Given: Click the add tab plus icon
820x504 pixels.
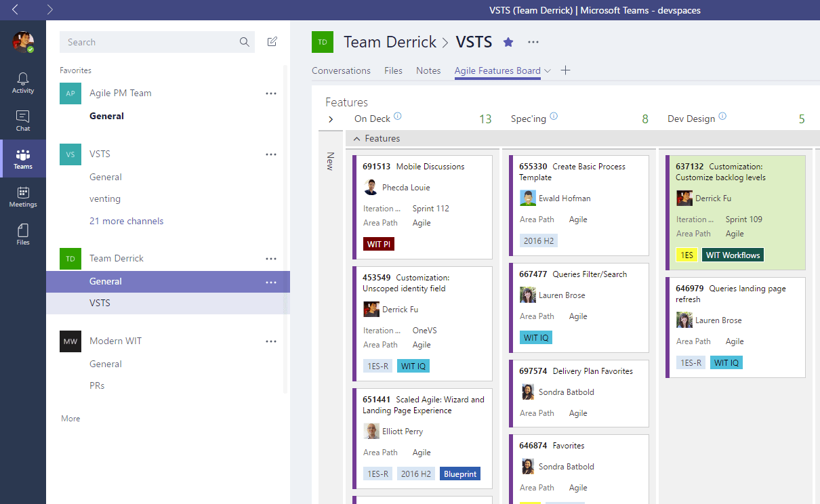Looking at the screenshot, I should (566, 70).
